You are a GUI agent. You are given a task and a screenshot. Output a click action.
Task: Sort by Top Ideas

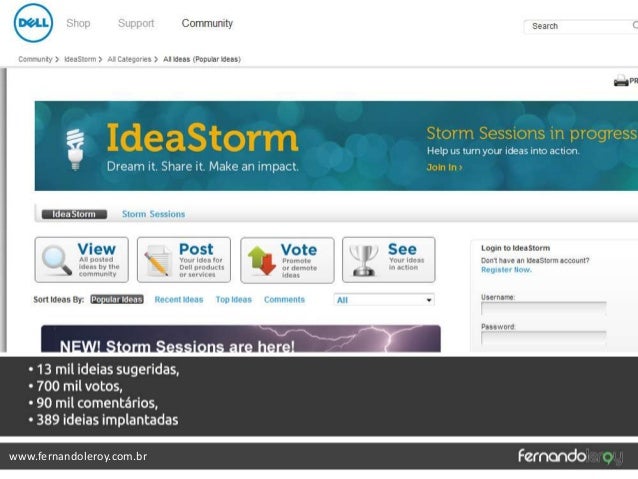pos(234,300)
